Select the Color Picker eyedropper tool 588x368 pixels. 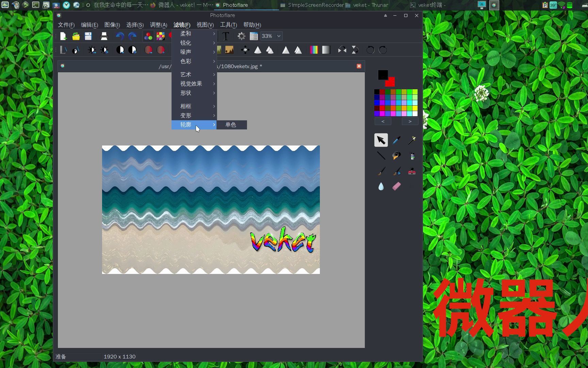(396, 140)
